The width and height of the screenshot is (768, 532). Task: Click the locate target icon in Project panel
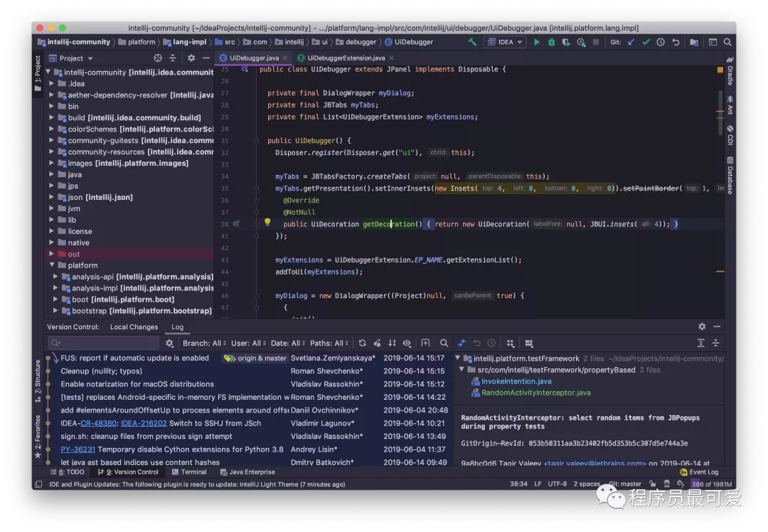pos(158,58)
